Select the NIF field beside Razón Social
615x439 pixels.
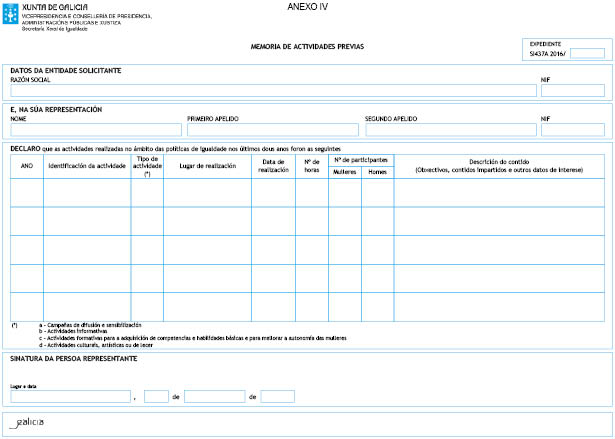[572, 91]
